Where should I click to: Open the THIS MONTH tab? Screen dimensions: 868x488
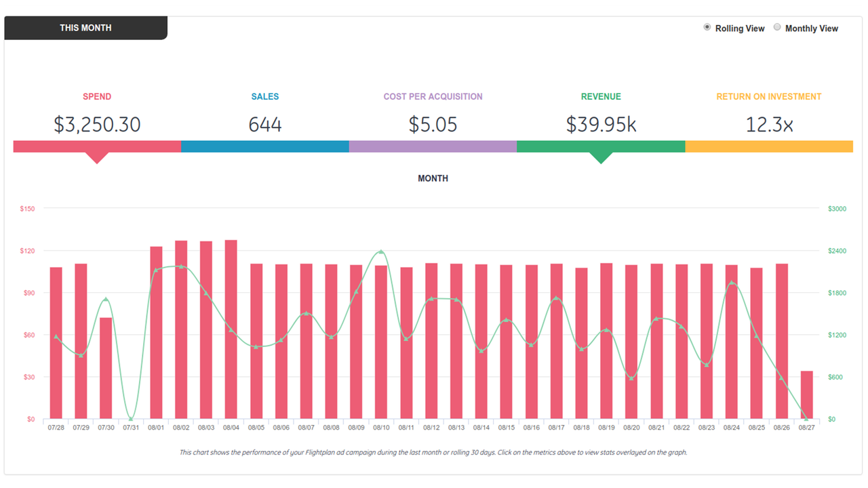(x=86, y=28)
